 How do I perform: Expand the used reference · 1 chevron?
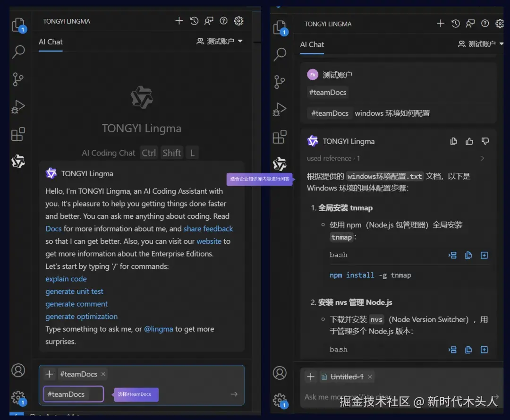click(482, 158)
